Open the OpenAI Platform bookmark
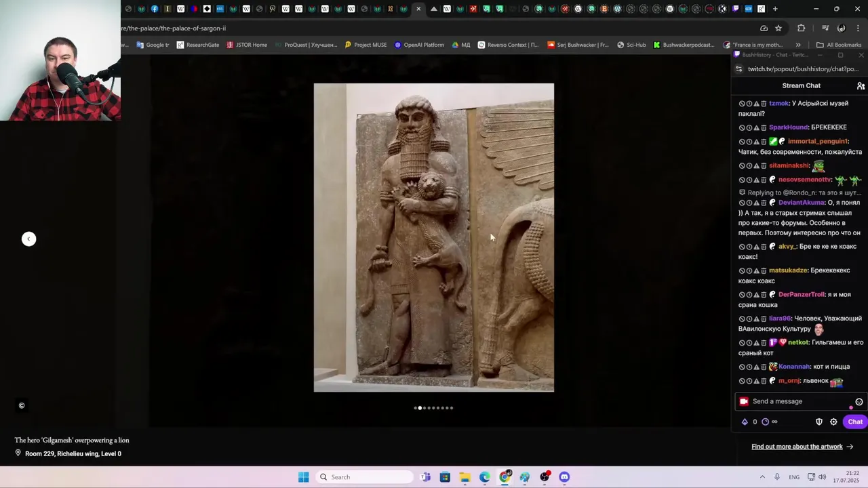Viewport: 868px width, 488px height. click(x=419, y=45)
